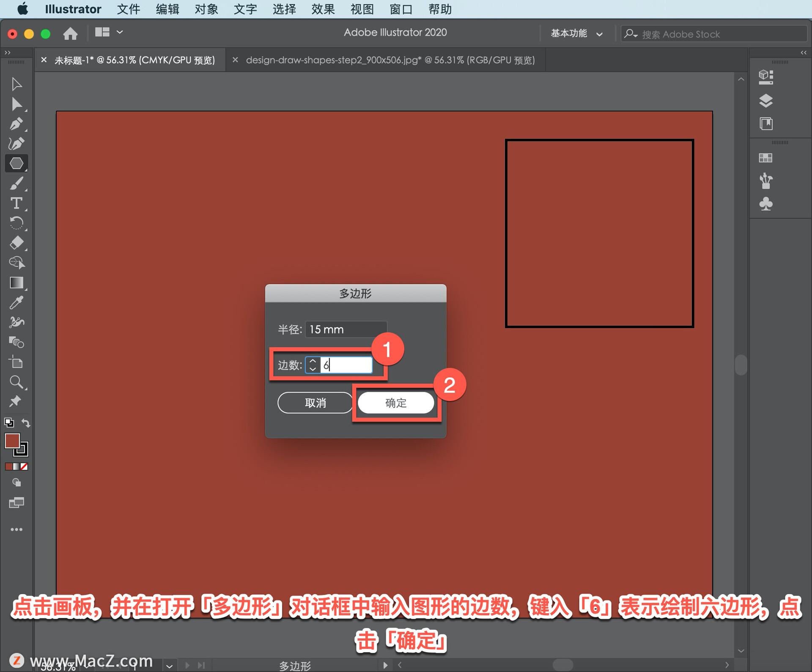
Task: Click the Adobe Stock search field
Action: coord(714,34)
